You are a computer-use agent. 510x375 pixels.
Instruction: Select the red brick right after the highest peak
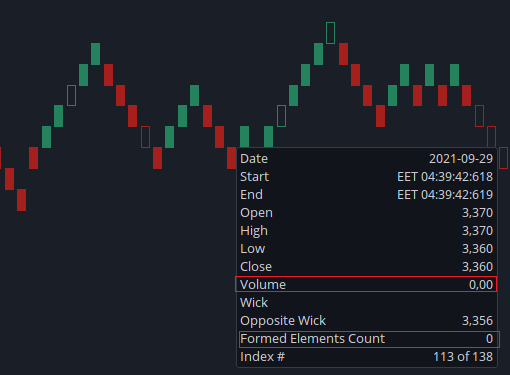[x=343, y=54]
